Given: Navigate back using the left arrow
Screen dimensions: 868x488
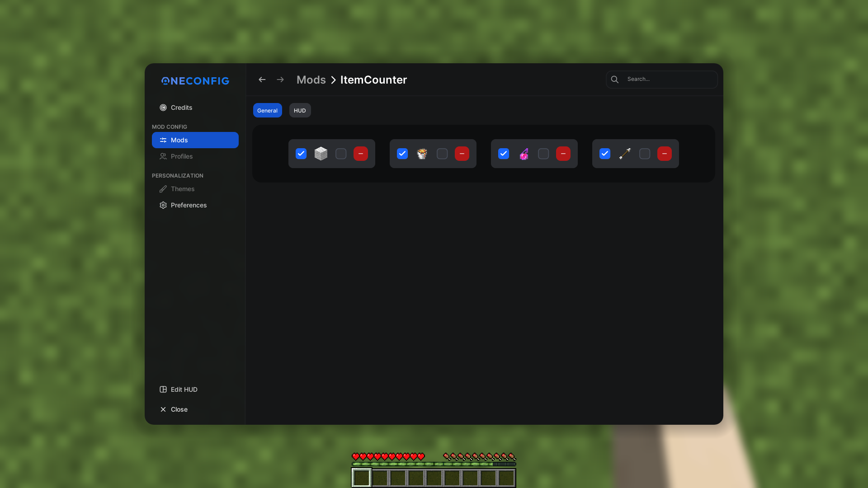Looking at the screenshot, I should 262,79.
